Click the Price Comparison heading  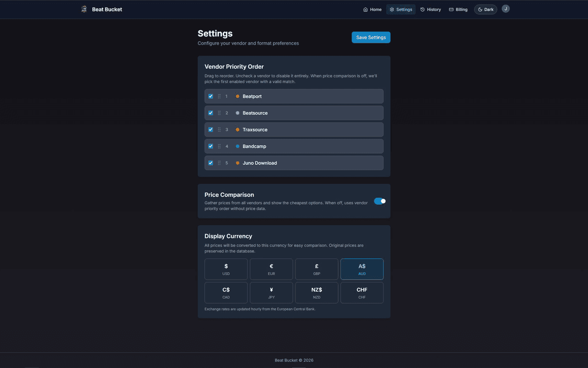point(229,195)
